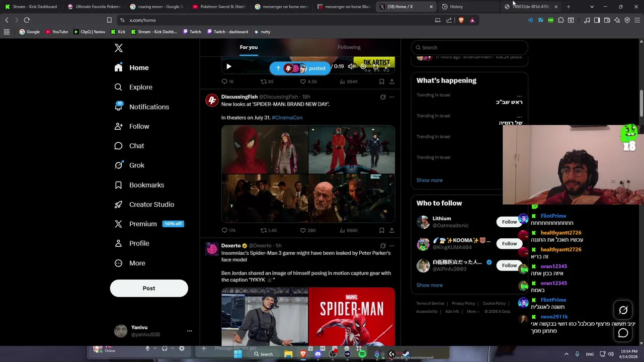Open the Follow sidebar item
The width and height of the screenshot is (644, 362).
pos(132,126)
